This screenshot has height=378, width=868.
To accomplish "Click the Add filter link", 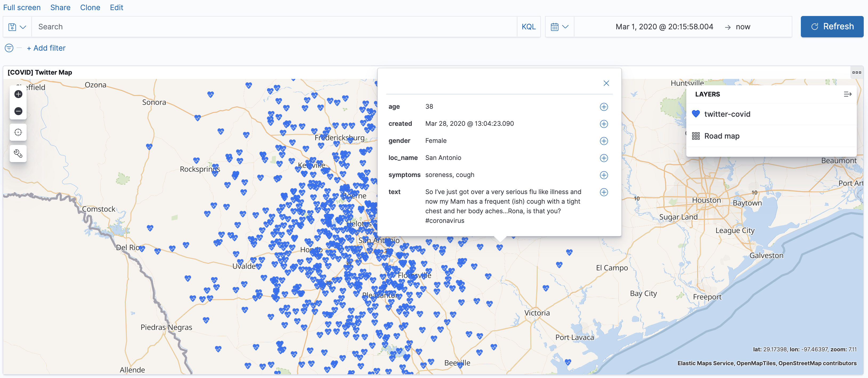I will tap(46, 48).
